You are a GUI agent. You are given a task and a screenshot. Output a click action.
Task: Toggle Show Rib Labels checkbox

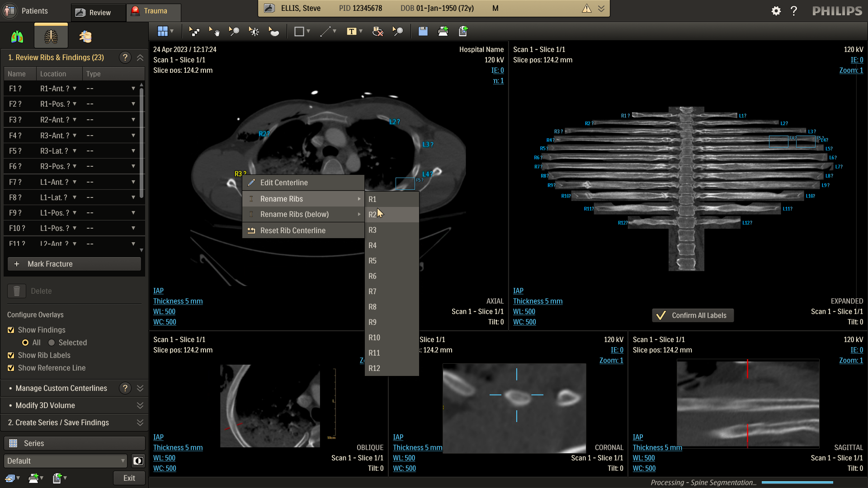11,355
